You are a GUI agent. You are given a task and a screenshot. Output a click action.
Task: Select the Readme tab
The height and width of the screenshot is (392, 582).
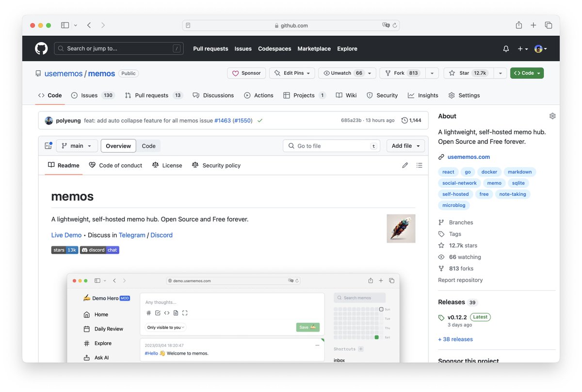click(64, 166)
